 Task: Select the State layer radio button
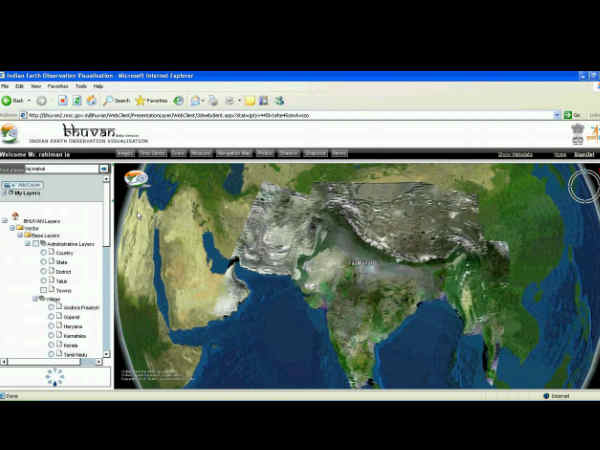(44, 263)
